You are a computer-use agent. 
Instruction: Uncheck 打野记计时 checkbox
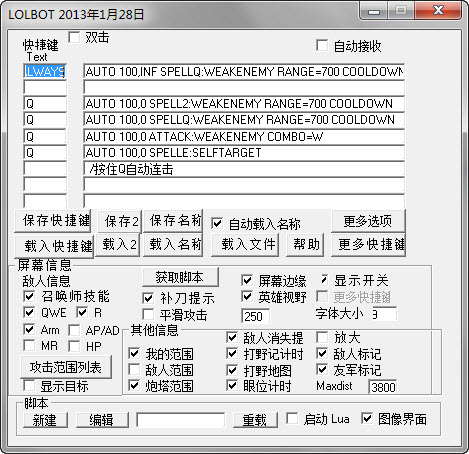pyautogui.click(x=232, y=353)
